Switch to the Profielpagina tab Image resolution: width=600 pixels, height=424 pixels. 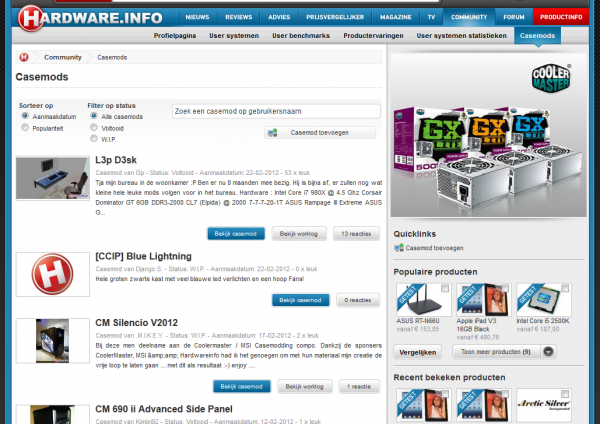175,36
